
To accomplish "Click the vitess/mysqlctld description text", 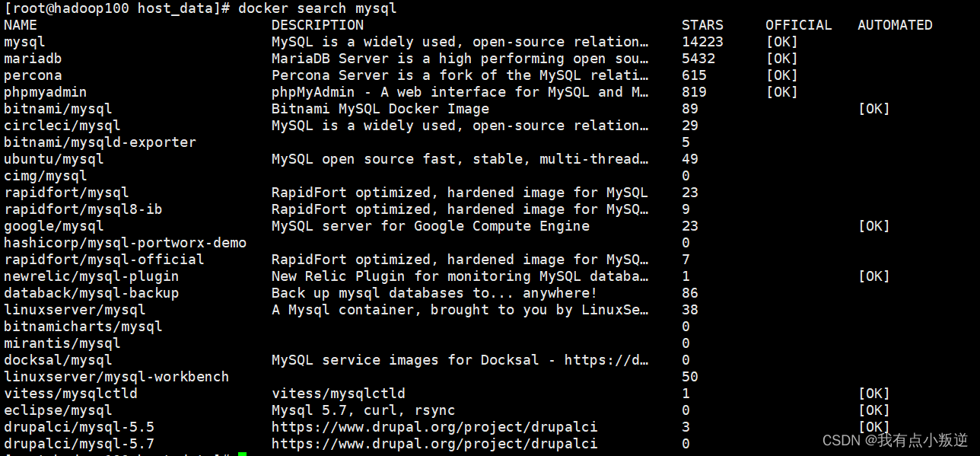I will pyautogui.click(x=339, y=394).
